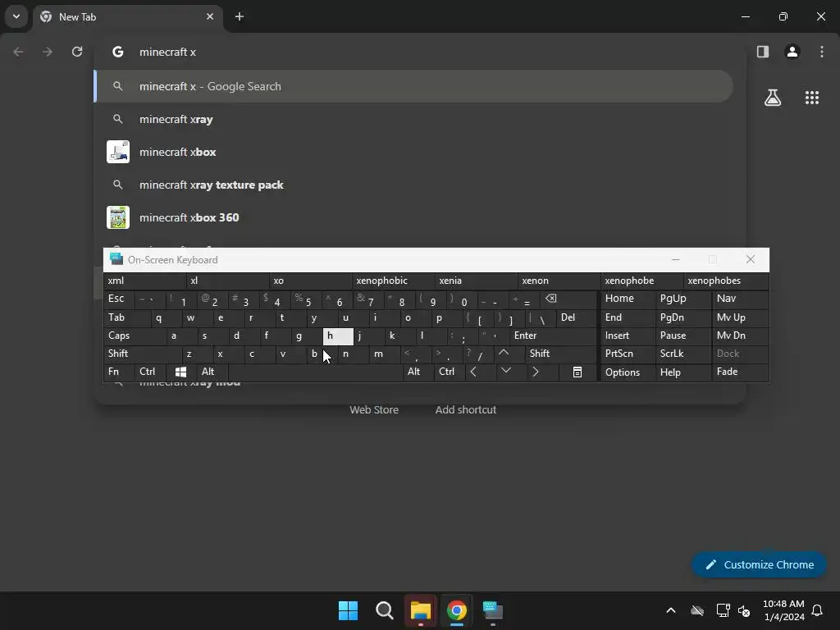Open the Chrome profile avatar icon
The height and width of the screenshot is (630, 840).
pyautogui.click(x=792, y=52)
